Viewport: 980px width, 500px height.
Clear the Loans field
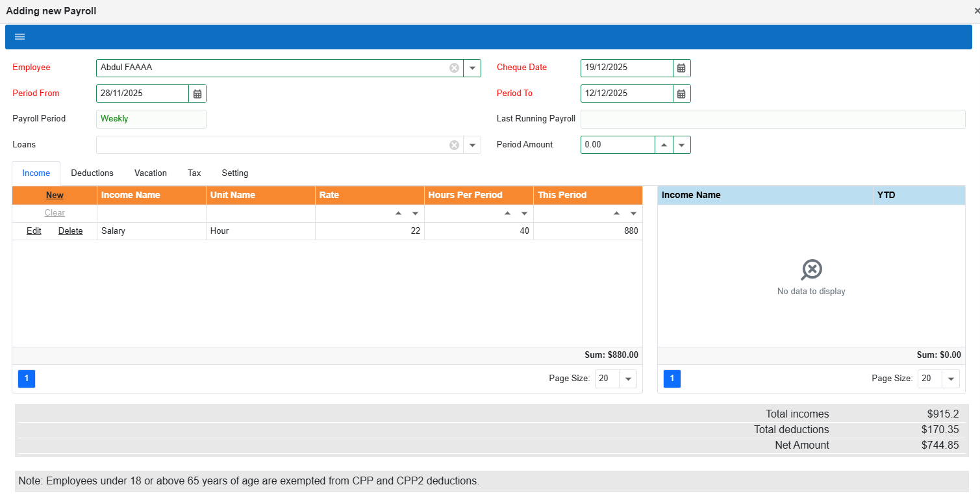point(454,145)
